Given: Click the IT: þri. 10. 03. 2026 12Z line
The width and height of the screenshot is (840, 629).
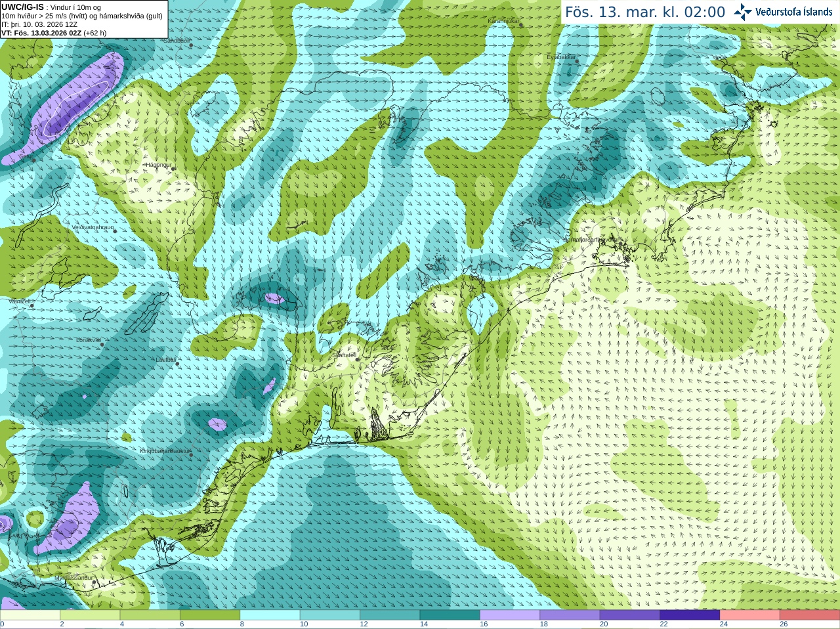Looking at the screenshot, I should [x=39, y=24].
